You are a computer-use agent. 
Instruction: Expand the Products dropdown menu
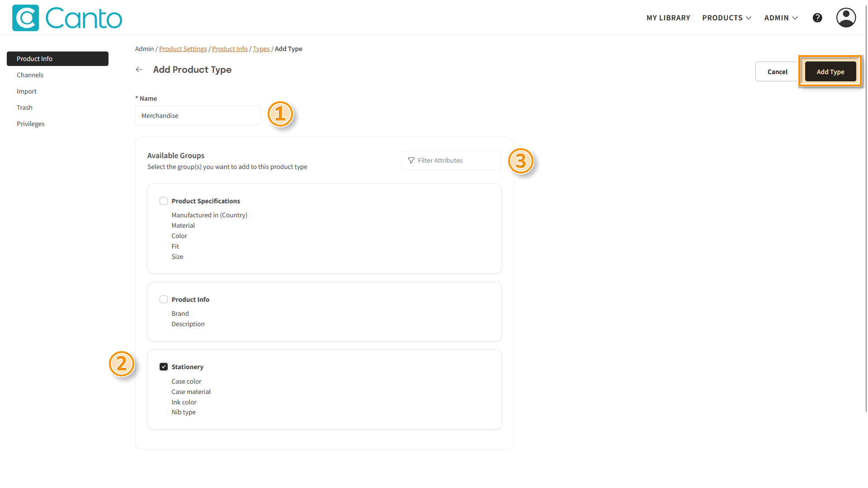(x=726, y=18)
